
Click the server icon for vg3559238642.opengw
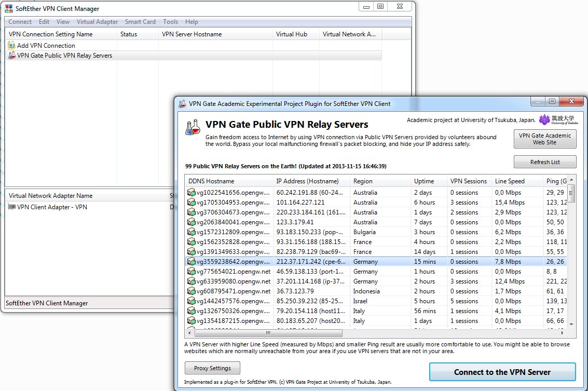pyautogui.click(x=192, y=262)
